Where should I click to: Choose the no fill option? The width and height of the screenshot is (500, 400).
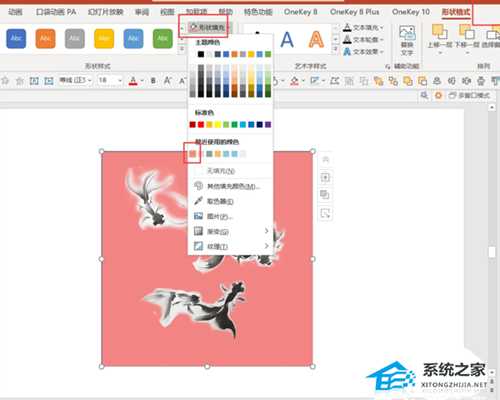221,171
